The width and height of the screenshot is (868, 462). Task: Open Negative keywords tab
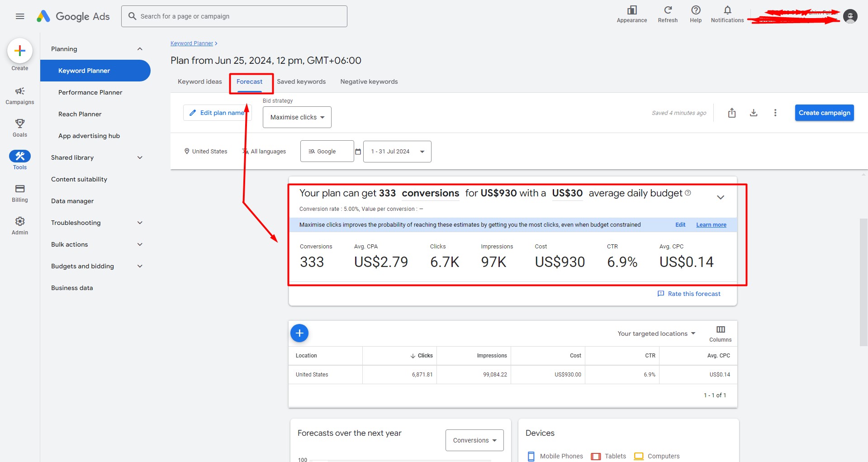tap(369, 81)
